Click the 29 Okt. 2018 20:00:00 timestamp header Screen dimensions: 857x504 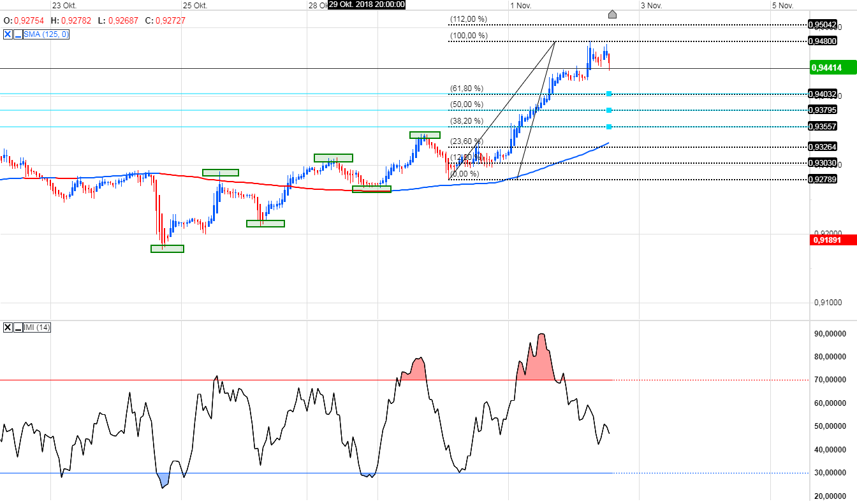click(x=366, y=4)
